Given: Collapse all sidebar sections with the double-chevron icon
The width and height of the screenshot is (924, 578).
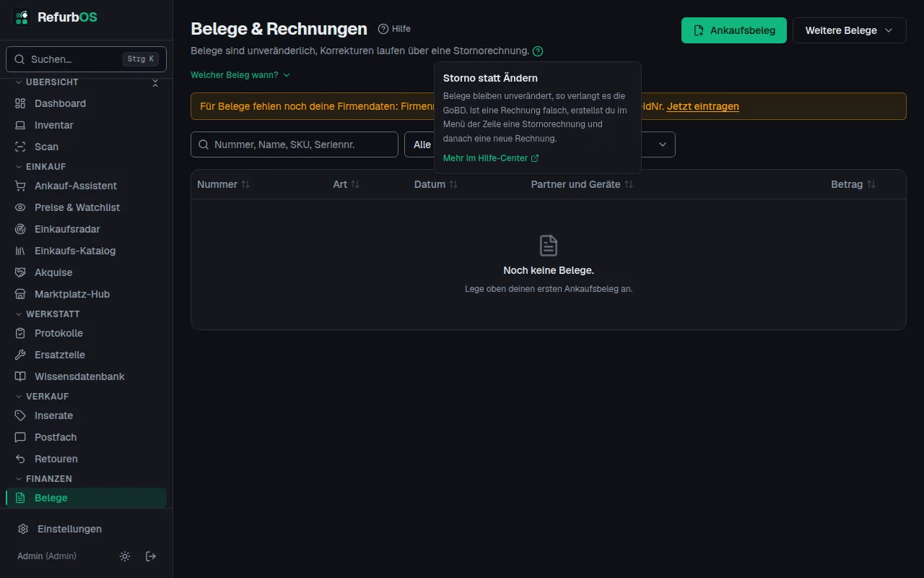Looking at the screenshot, I should pos(155,83).
